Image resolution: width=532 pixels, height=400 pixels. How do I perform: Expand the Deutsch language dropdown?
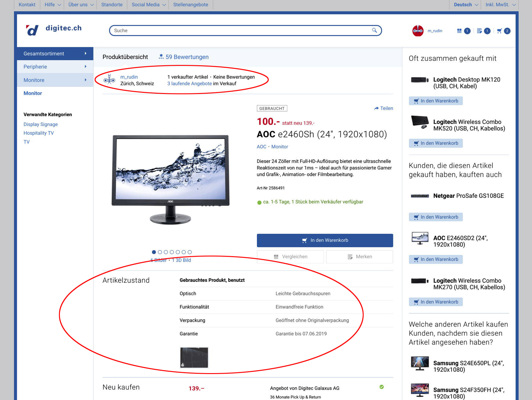[466, 5]
